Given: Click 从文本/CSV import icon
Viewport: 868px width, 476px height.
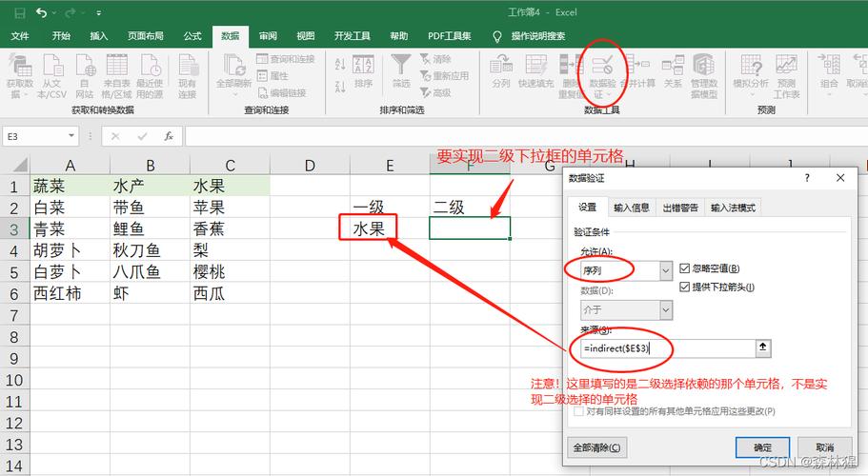Looking at the screenshot, I should 52,76.
